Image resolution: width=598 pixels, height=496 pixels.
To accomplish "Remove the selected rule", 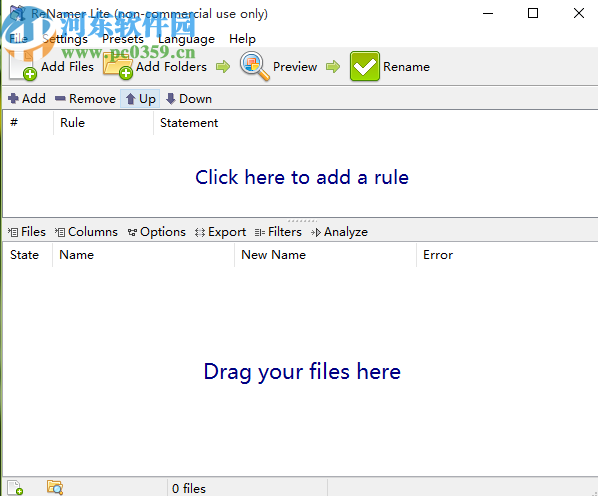I will point(85,99).
